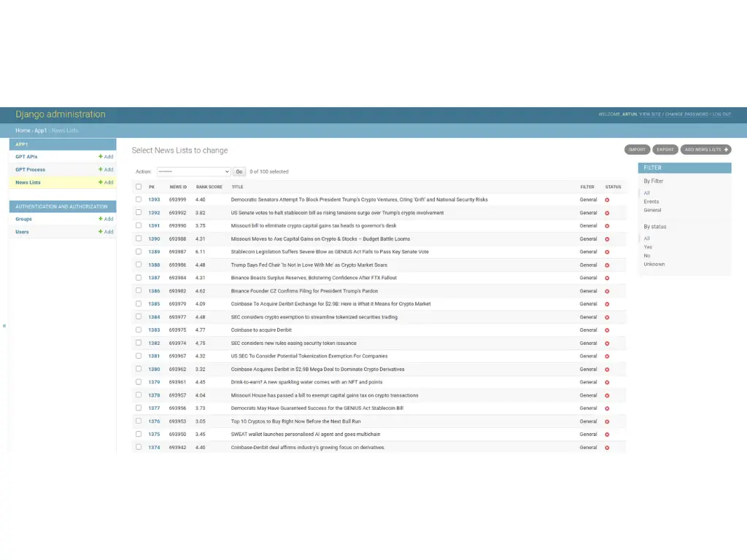Filter the list by Events
747x560 pixels.
[651, 202]
